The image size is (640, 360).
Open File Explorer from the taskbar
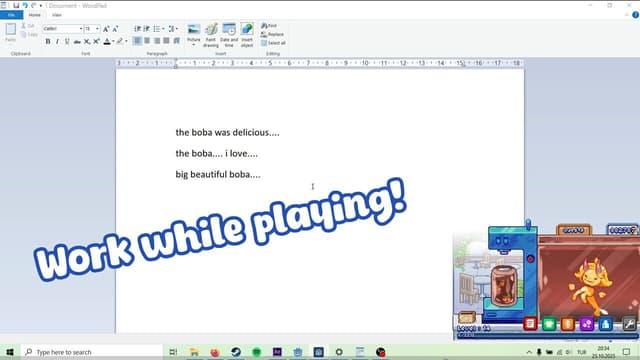[x=194, y=352]
